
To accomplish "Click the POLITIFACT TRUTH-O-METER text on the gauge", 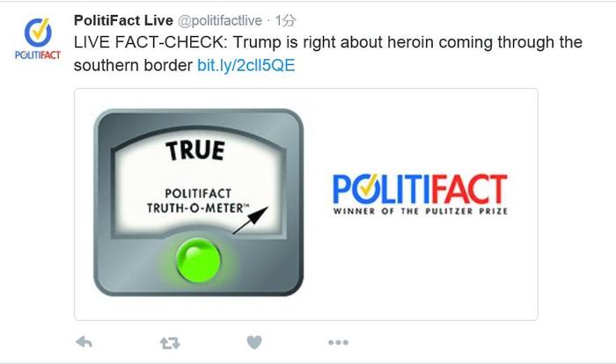I will click(x=198, y=200).
